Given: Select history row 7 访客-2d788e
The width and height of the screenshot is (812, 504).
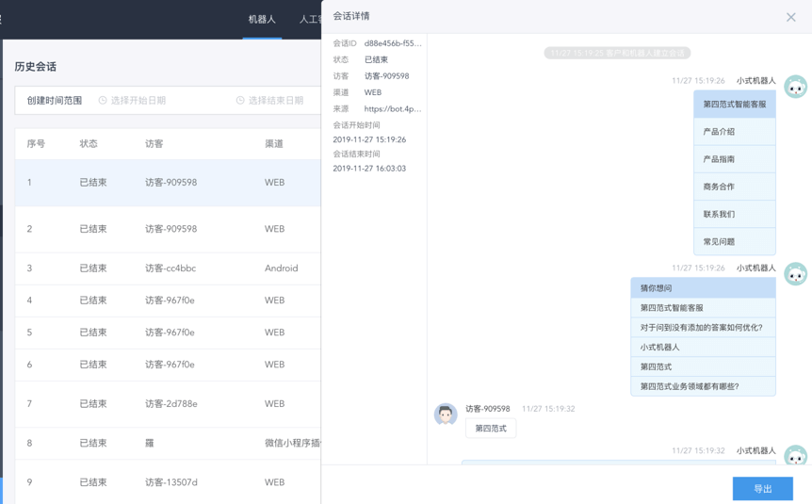Looking at the screenshot, I should [168, 404].
